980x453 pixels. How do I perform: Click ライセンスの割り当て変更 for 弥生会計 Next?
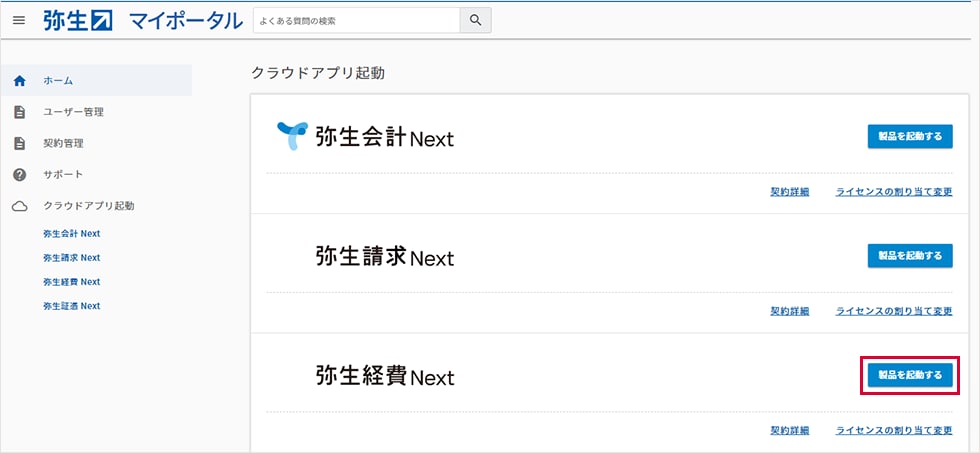coord(894,192)
